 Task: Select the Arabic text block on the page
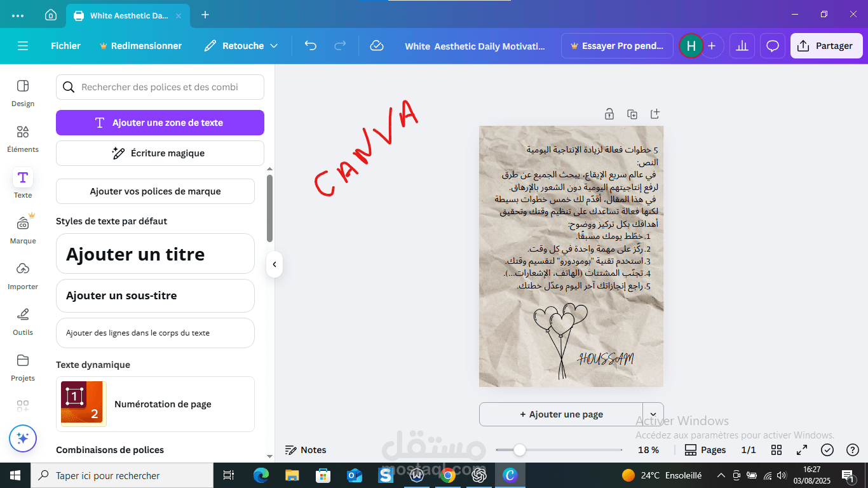click(x=576, y=218)
